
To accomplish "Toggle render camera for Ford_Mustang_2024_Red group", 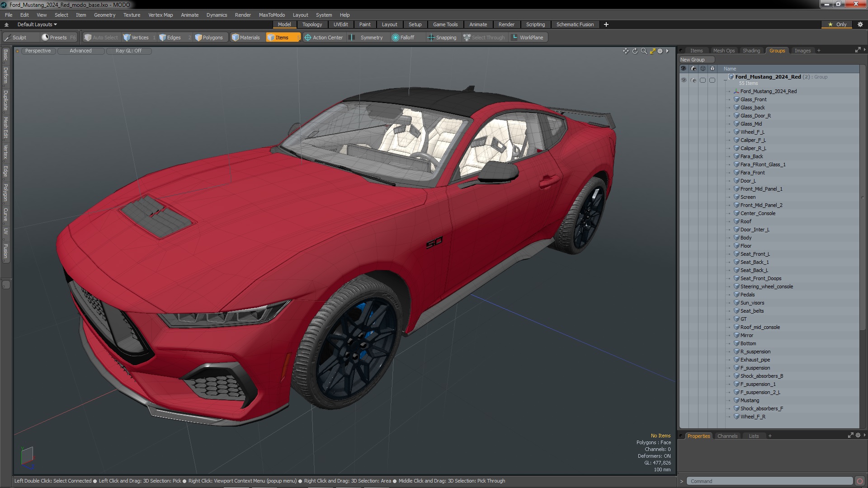I will tap(693, 80).
